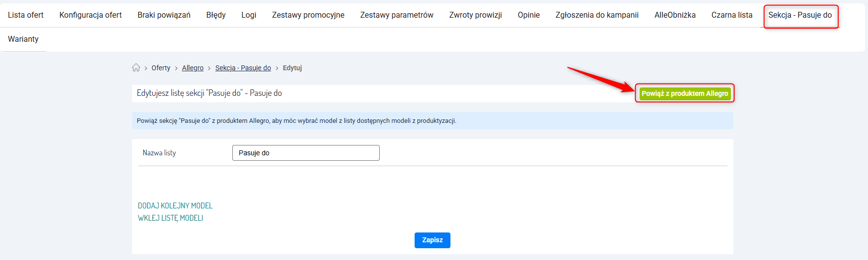The width and height of the screenshot is (868, 260).
Task: Select the Czarna lista tab
Action: pyautogui.click(x=731, y=15)
